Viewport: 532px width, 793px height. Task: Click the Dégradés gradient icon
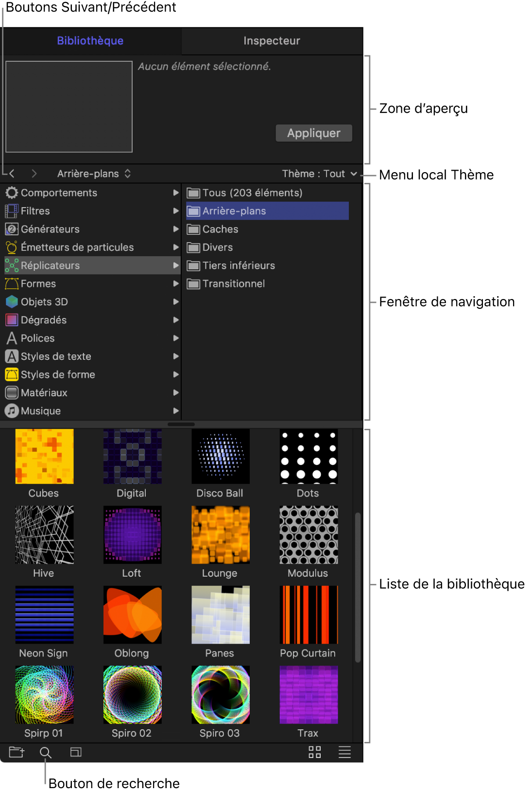tap(12, 320)
